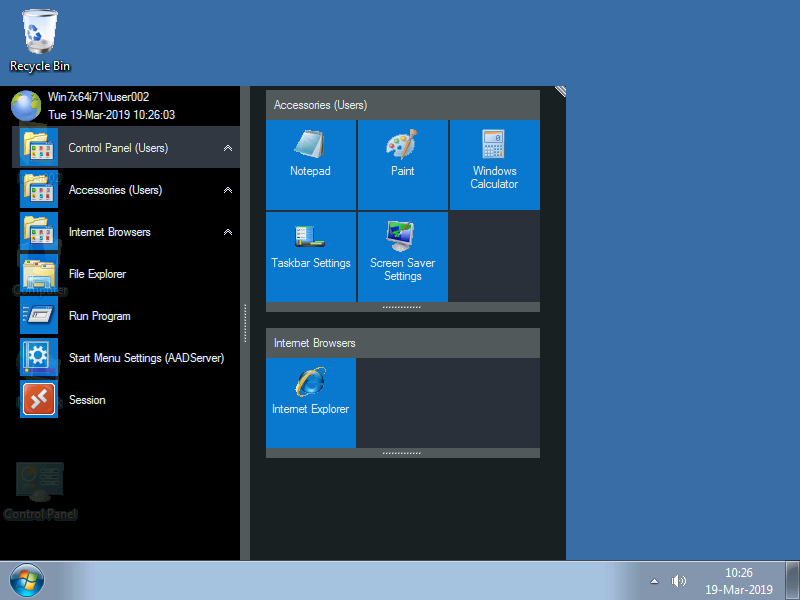800x600 pixels.
Task: Click the vertical splitter between menu and tiles
Action: [x=245, y=323]
